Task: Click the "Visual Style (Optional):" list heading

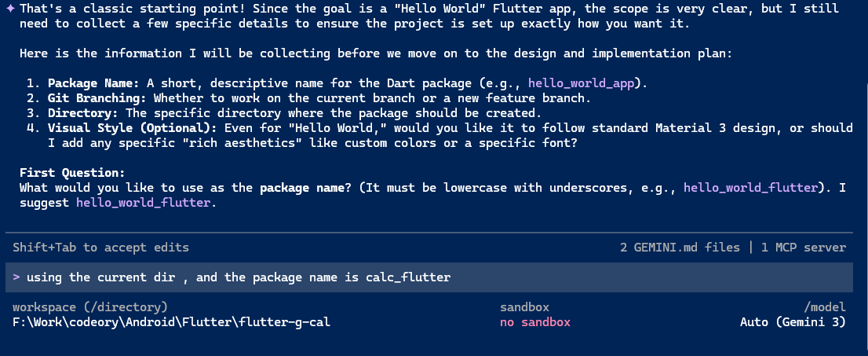Action: [132, 128]
